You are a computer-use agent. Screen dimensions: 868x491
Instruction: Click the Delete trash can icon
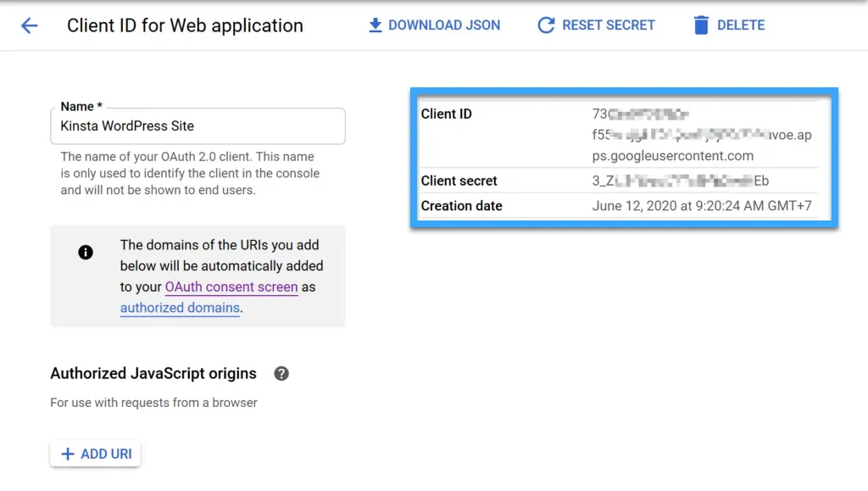coord(699,25)
